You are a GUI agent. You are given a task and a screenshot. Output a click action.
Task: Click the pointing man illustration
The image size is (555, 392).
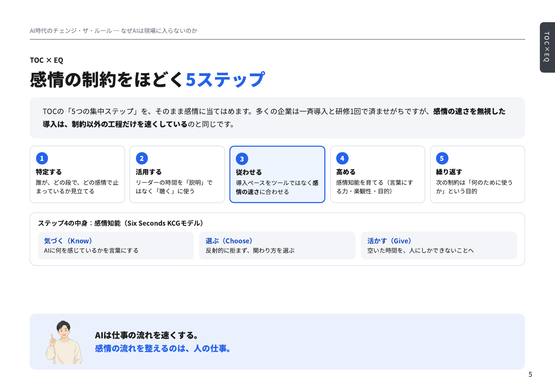click(x=64, y=342)
